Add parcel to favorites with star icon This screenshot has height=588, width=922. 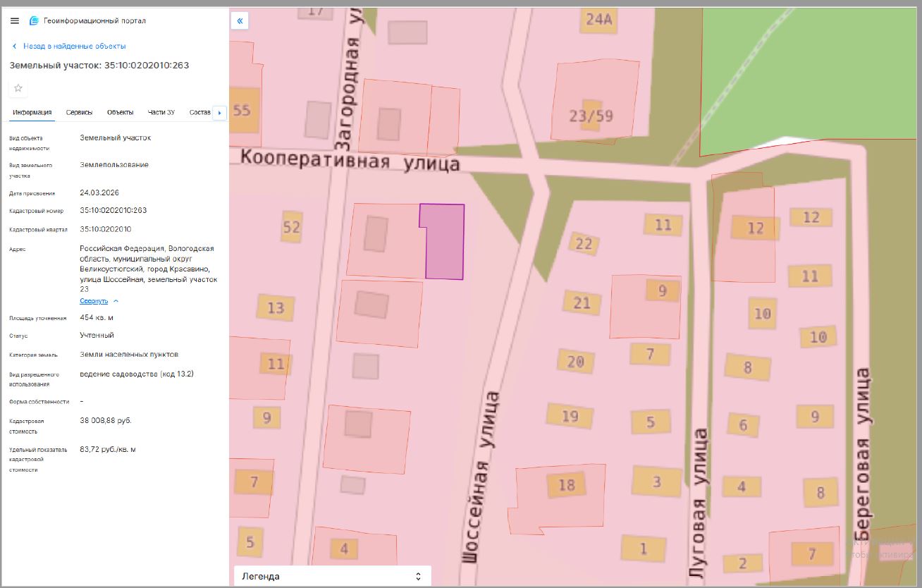pyautogui.click(x=18, y=88)
